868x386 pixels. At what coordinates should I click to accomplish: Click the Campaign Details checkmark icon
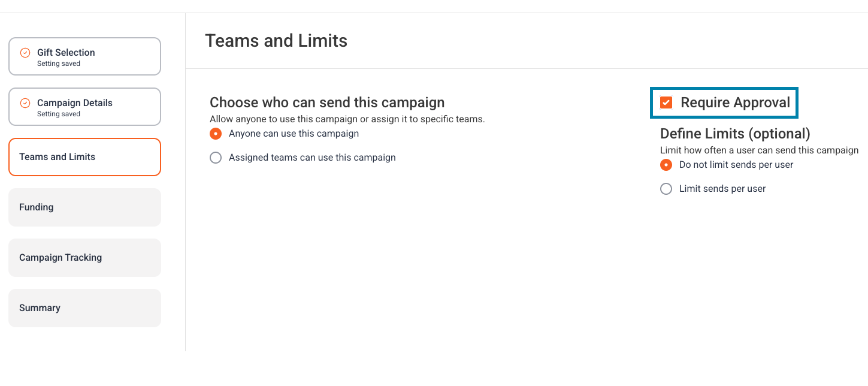[x=25, y=103]
